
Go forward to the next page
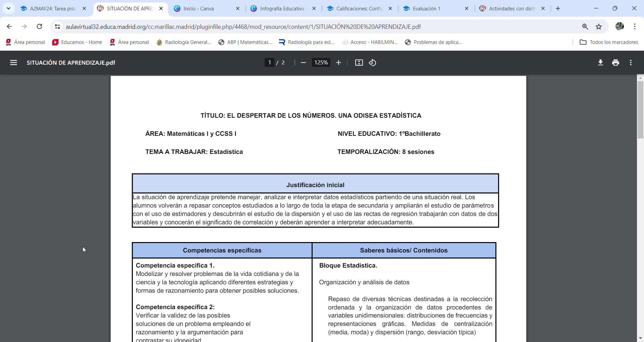click(24, 26)
